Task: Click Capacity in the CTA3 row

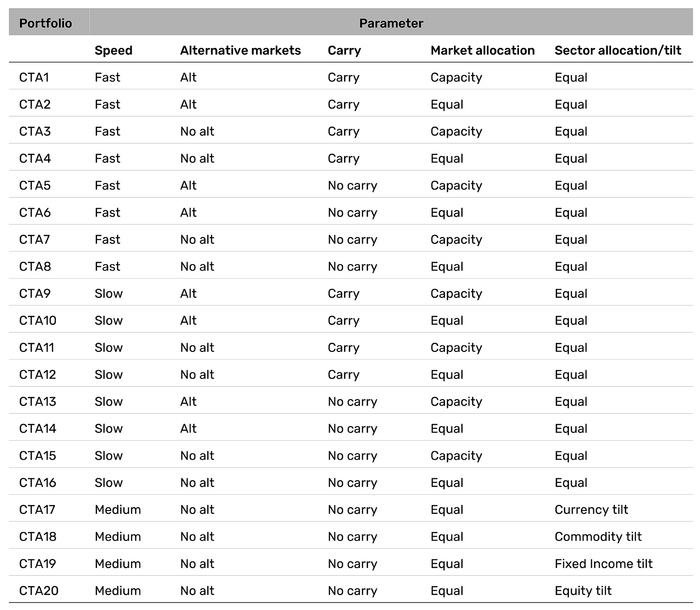Action: pos(456,132)
